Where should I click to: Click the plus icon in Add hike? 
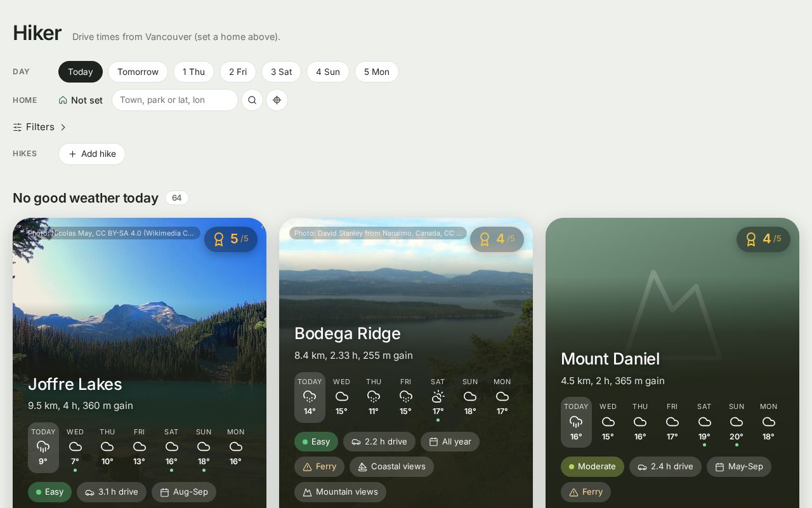coord(72,154)
